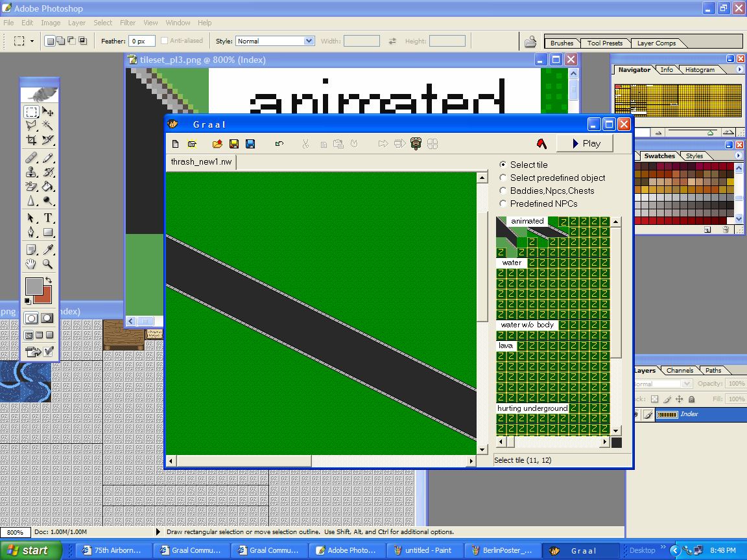Click the foreground gray color swatch
This screenshot has height=560, width=747.
(x=33, y=285)
